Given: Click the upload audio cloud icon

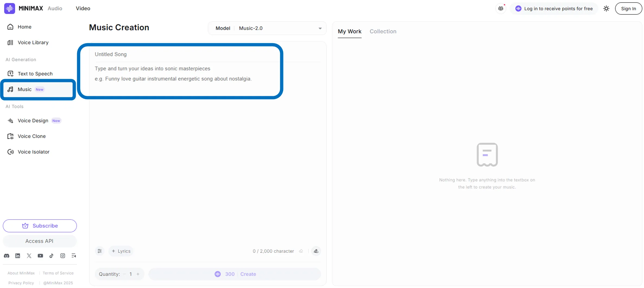Looking at the screenshot, I should 316,251.
